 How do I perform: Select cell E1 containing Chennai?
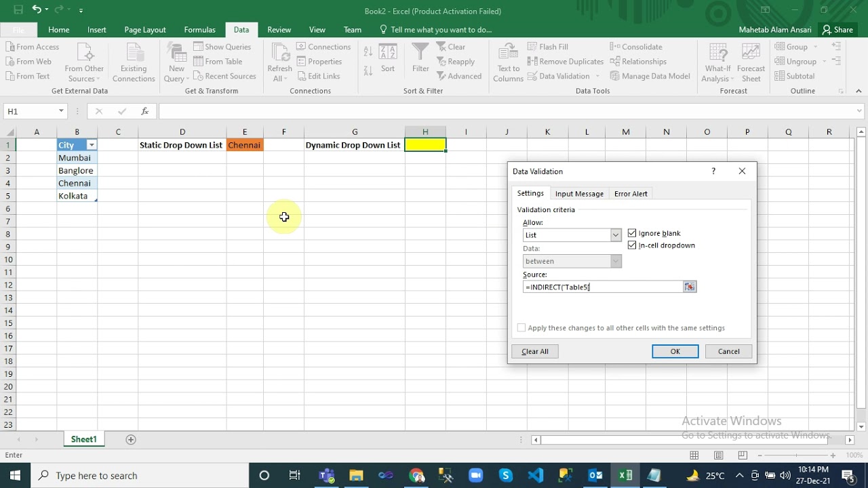pyautogui.click(x=245, y=145)
